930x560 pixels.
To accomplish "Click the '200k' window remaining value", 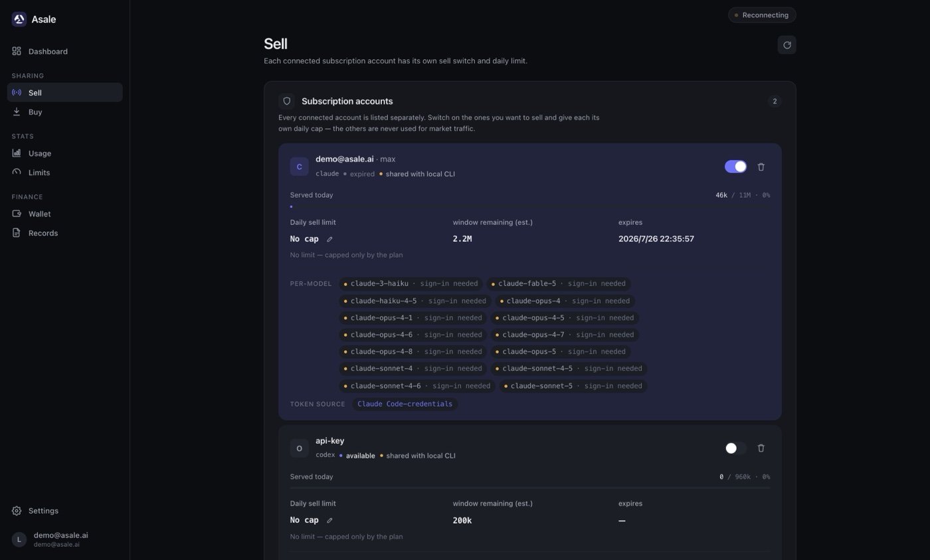I will tap(462, 520).
